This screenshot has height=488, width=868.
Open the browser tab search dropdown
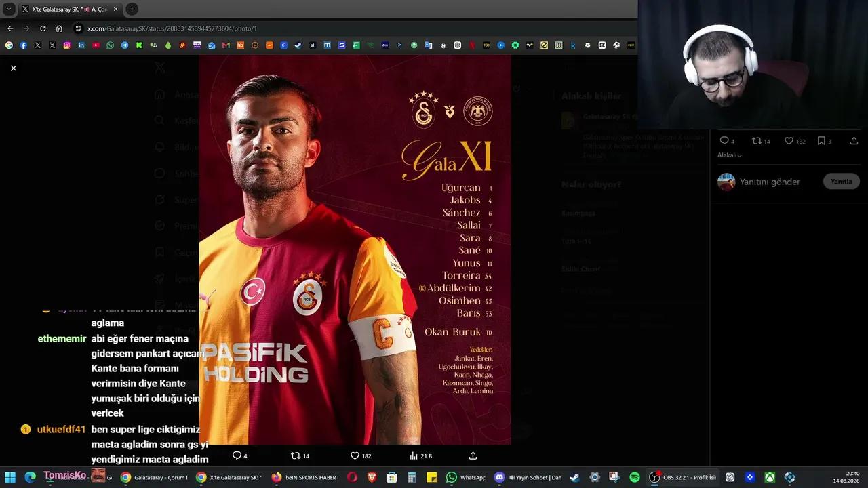(9, 9)
